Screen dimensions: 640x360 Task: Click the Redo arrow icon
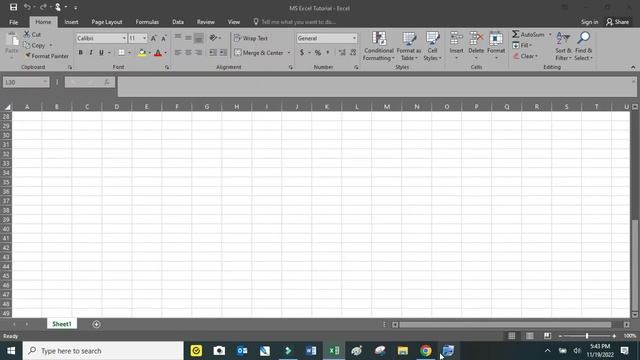coord(43,7)
